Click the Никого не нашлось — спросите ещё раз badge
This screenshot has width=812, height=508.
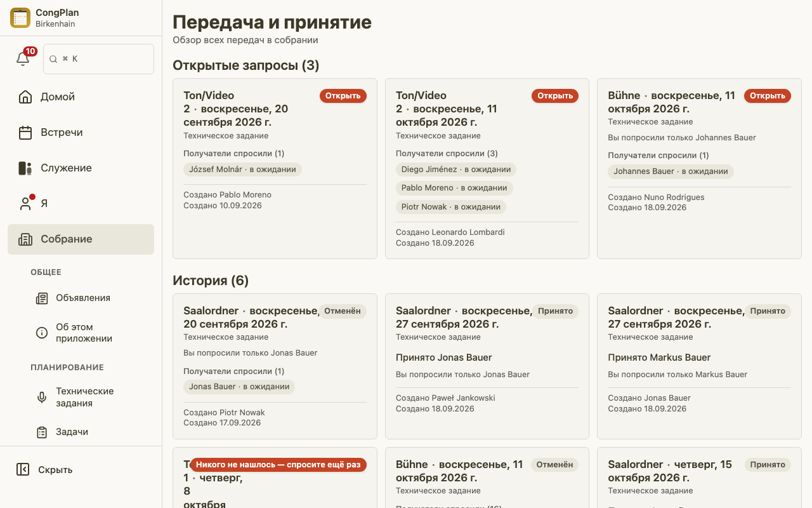[278, 465]
